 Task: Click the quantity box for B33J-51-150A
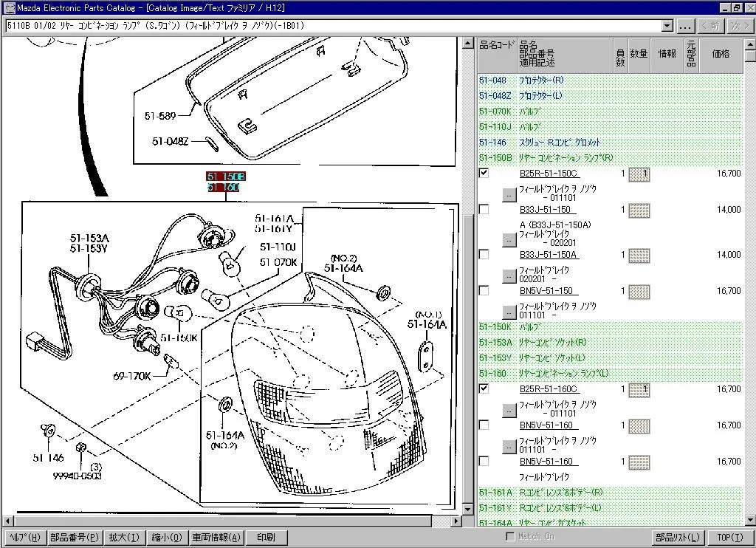click(x=639, y=256)
